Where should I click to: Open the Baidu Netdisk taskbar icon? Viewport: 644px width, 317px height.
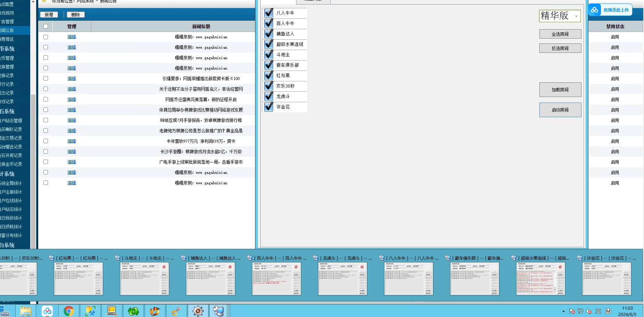pos(47,311)
